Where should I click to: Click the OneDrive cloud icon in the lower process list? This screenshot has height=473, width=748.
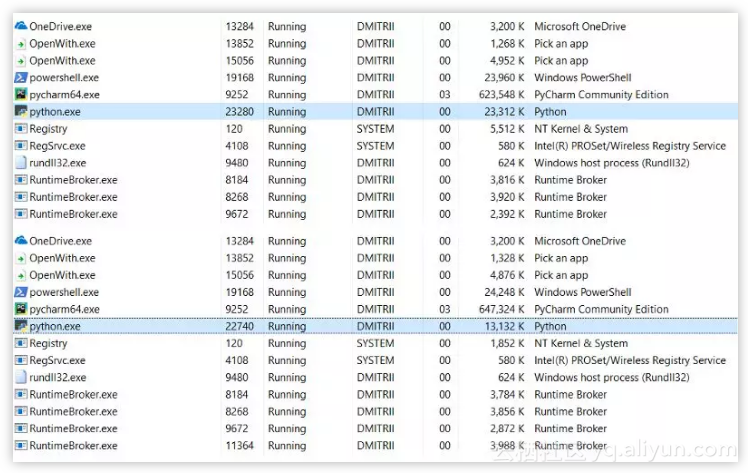21,240
